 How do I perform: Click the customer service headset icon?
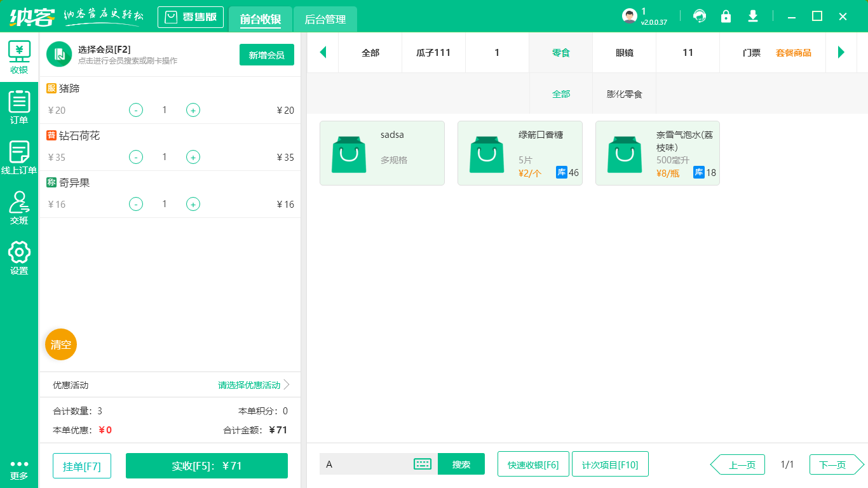(x=700, y=17)
